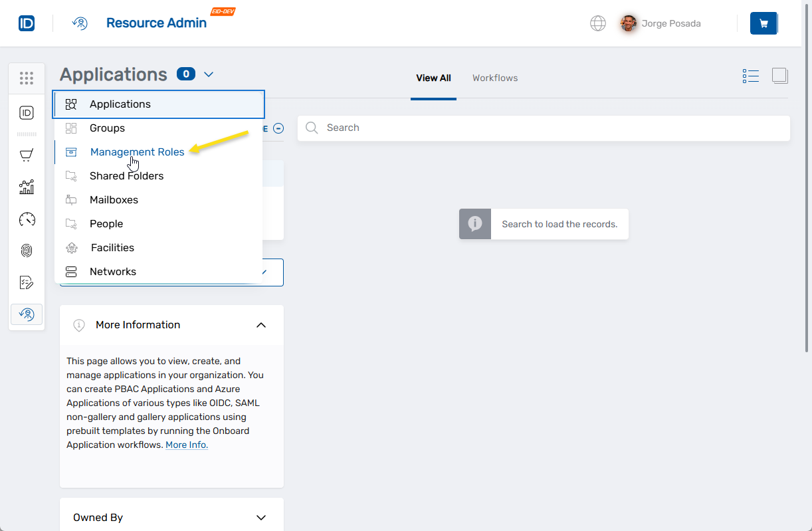This screenshot has height=531, width=812.
Task: Click the Jorge Posada user profile
Action: pyautogui.click(x=660, y=24)
